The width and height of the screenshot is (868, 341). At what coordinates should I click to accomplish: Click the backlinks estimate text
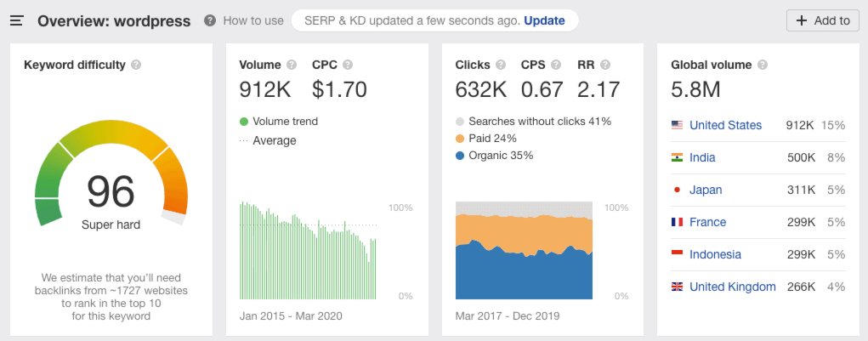click(x=111, y=298)
